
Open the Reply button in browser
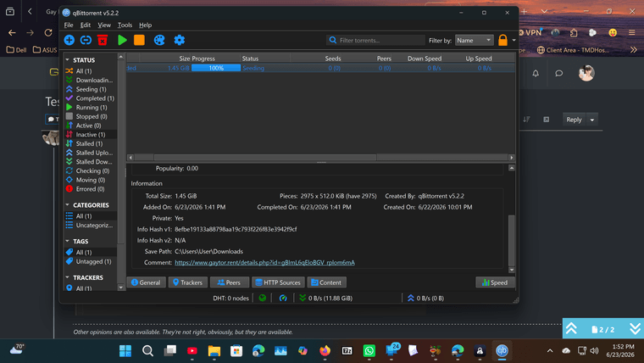574,120
